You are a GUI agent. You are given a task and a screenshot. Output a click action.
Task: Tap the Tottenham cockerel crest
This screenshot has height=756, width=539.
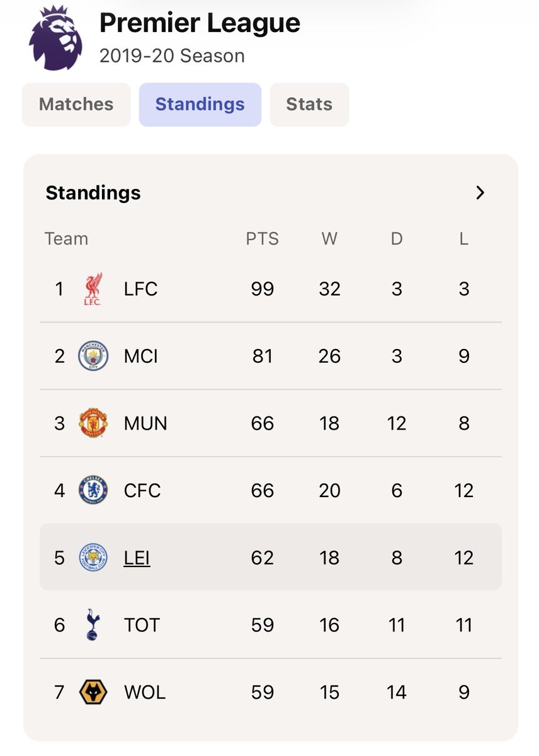tap(93, 625)
